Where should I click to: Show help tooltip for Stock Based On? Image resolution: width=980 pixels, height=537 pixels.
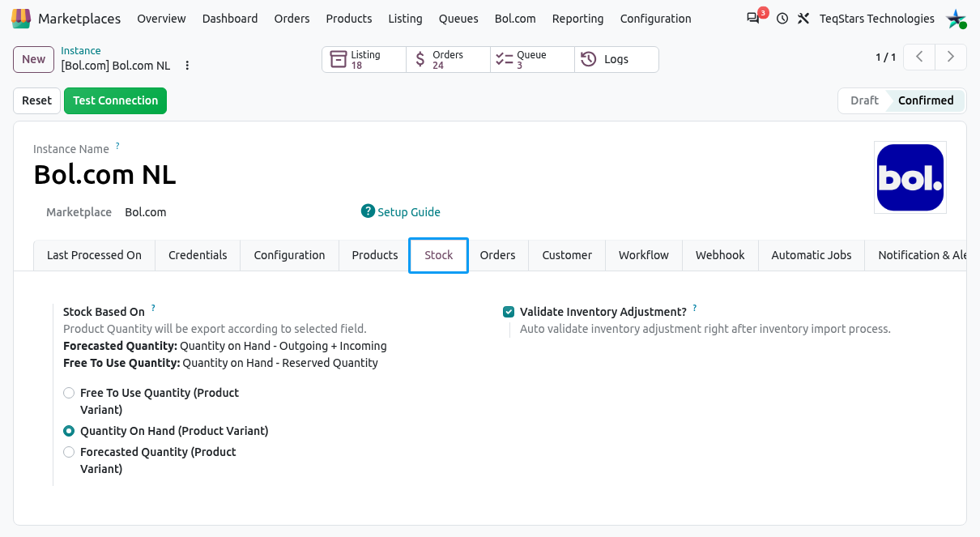(x=153, y=308)
